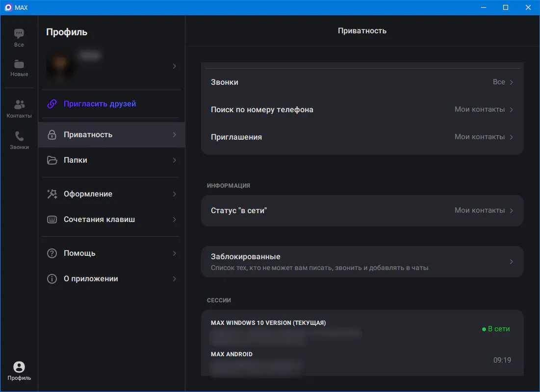The height and width of the screenshot is (392, 540).
Task: Minimize the MAX window
Action: coord(484,7)
